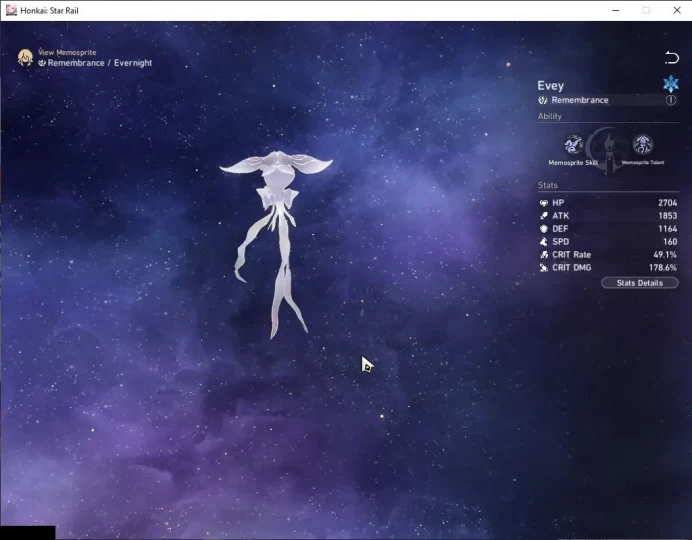Click the "Ability" section header
Viewport: 692px width, 540px height.
[x=549, y=116]
